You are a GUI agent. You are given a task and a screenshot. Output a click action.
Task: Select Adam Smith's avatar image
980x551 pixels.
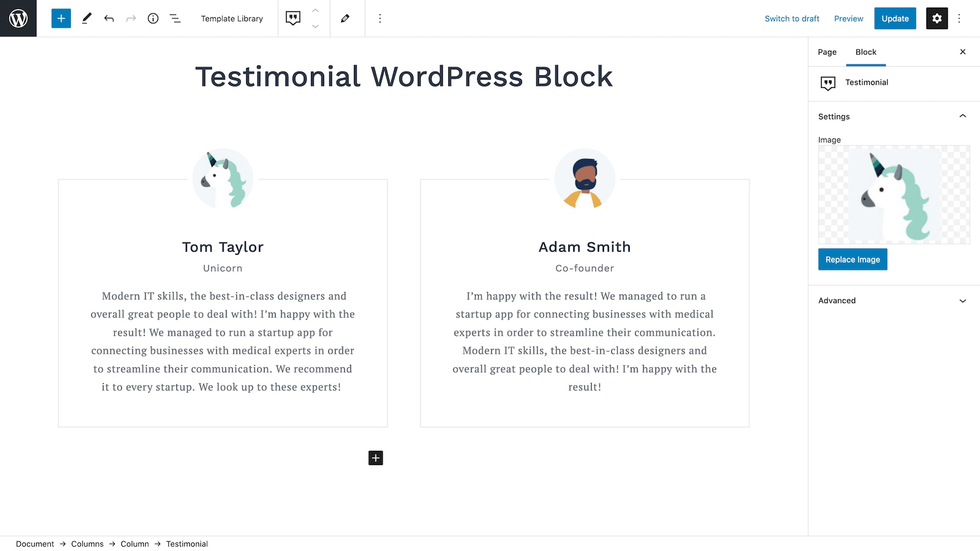point(585,179)
